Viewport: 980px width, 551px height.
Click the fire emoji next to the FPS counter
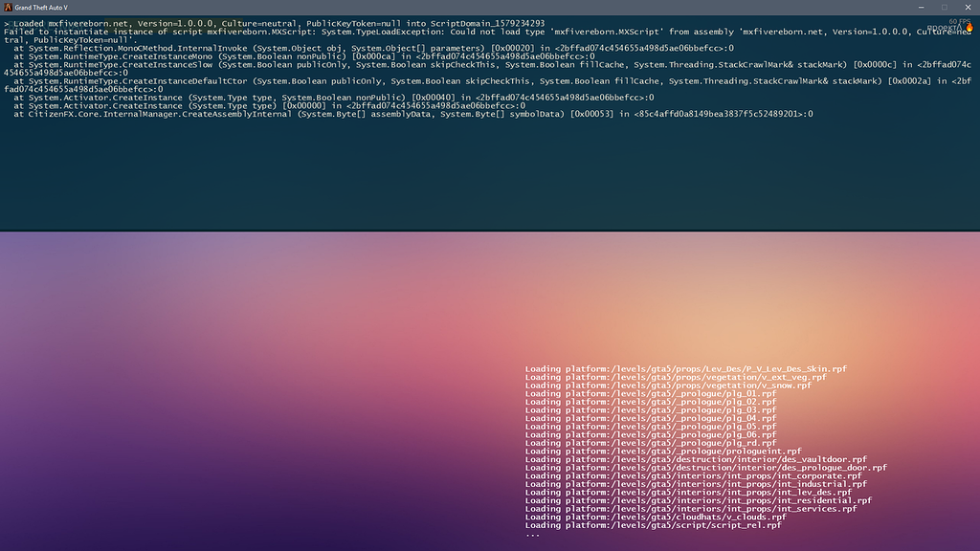pyautogui.click(x=969, y=27)
